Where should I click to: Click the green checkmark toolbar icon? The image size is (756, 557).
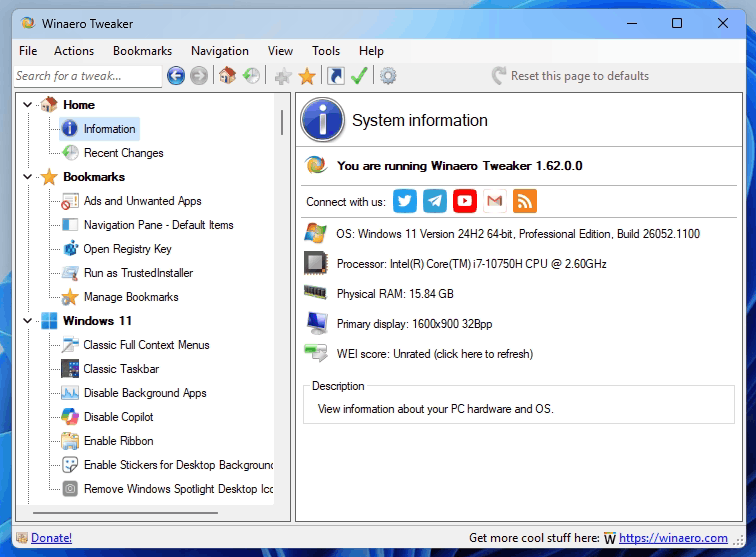click(x=360, y=76)
